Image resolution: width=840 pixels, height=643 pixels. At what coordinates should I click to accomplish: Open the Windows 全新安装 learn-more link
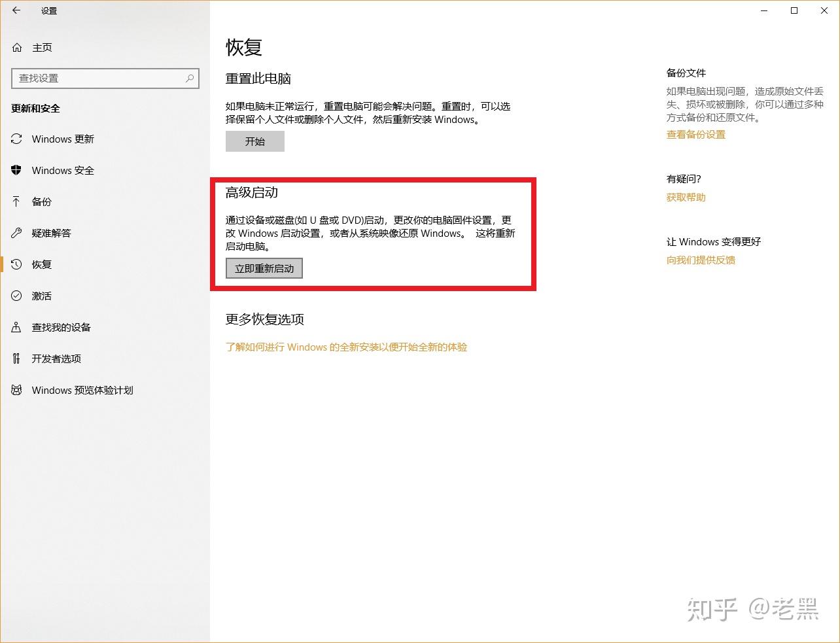pyautogui.click(x=347, y=347)
